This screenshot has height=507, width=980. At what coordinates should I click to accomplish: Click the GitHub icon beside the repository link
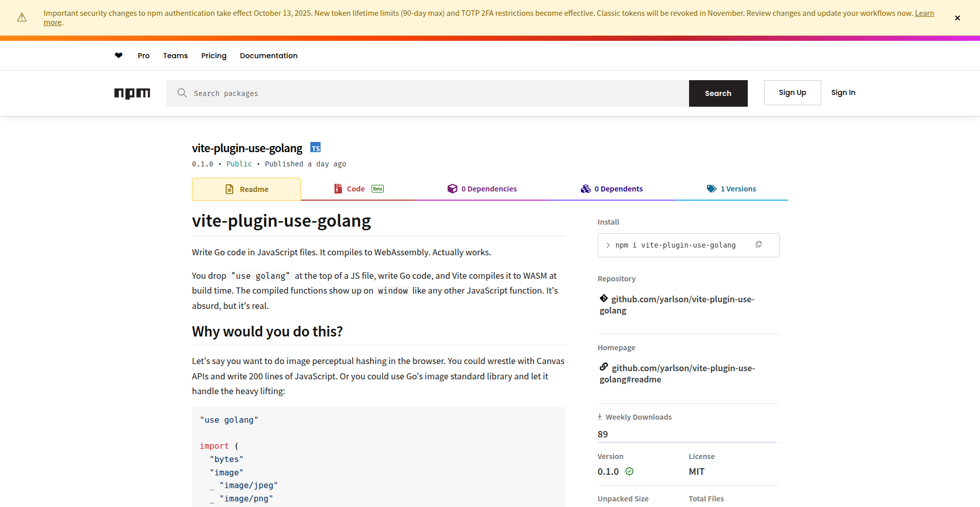click(x=604, y=299)
